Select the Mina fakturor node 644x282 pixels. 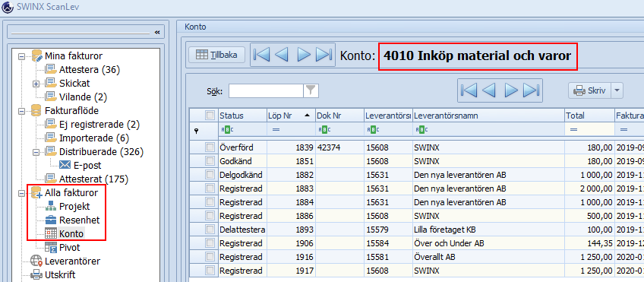coord(74,55)
